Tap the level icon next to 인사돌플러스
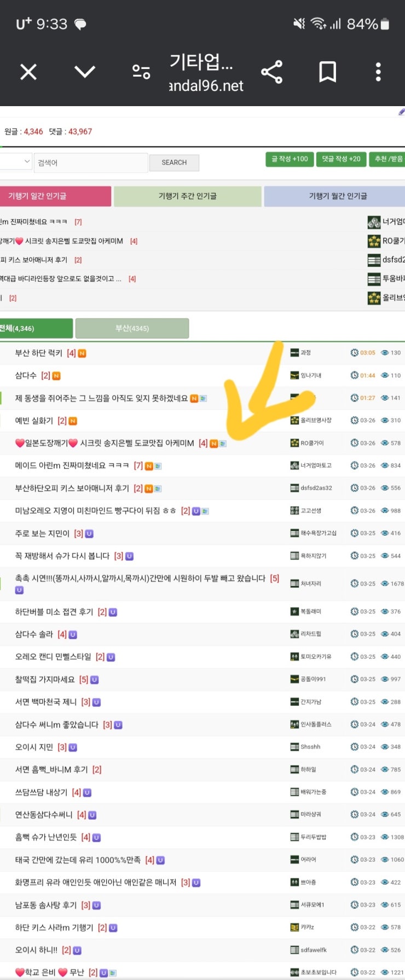 (x=294, y=724)
